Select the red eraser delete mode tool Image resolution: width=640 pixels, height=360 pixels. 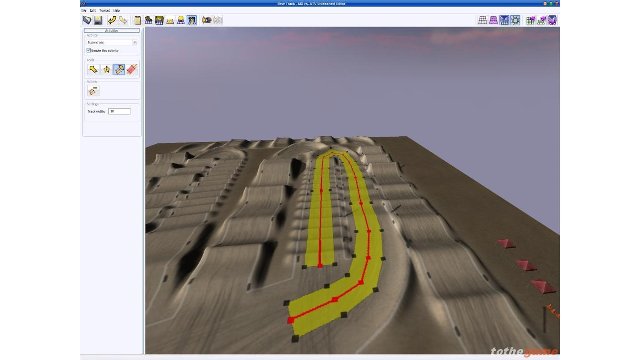132,69
